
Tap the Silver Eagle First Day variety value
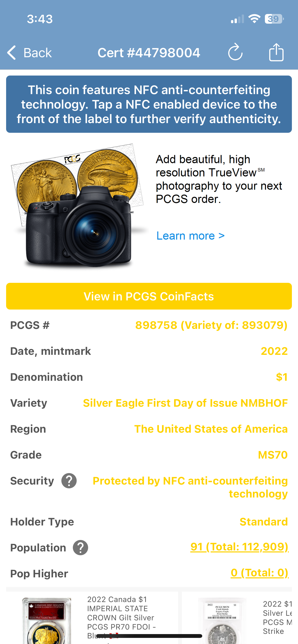[185, 403]
